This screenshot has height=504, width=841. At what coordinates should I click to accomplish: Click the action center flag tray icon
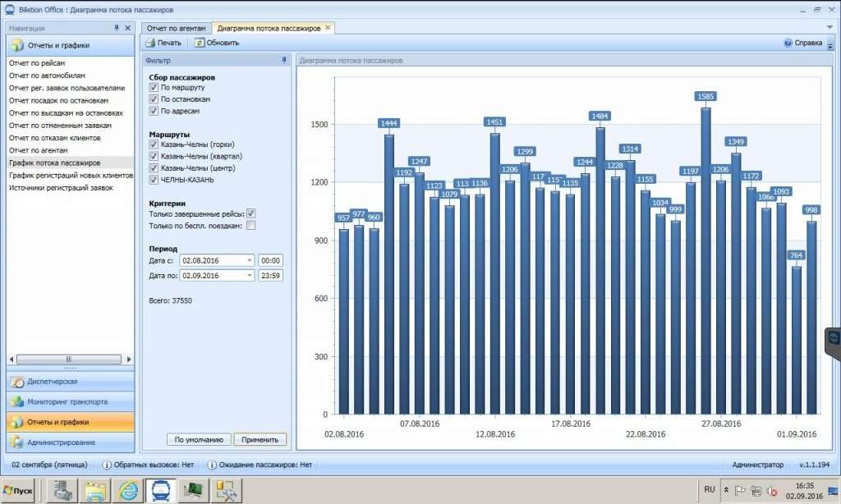[740, 491]
